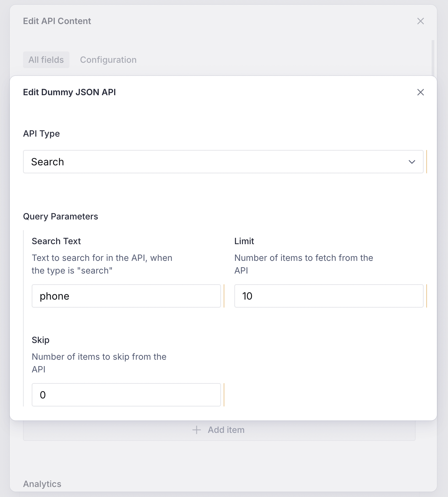448x497 pixels.
Task: Click the Edit Dummy JSON API title
Action: tap(69, 92)
